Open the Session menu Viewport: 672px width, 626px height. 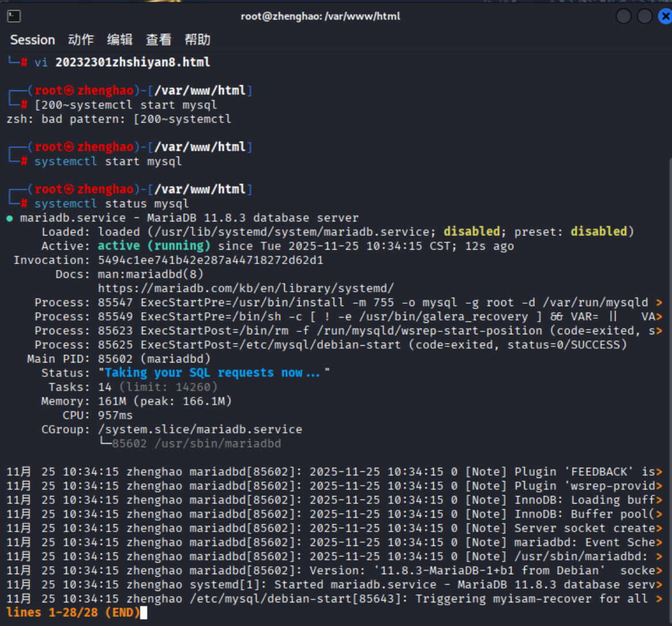coord(33,40)
